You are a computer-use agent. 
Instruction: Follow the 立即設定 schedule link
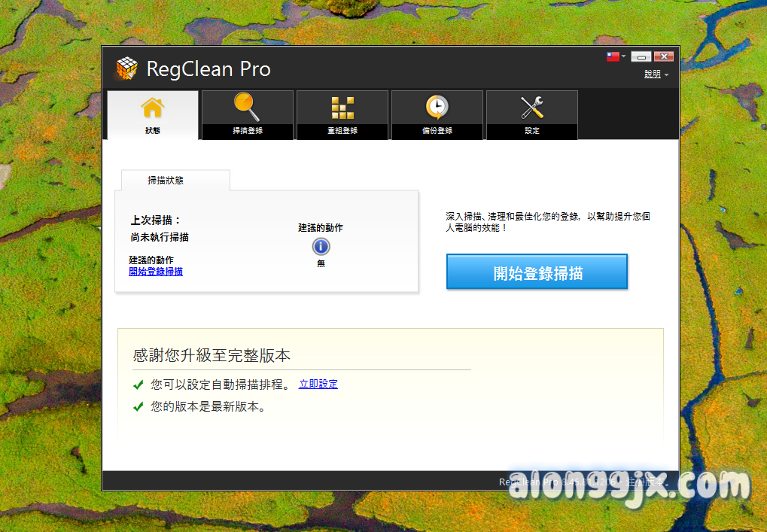(318, 385)
